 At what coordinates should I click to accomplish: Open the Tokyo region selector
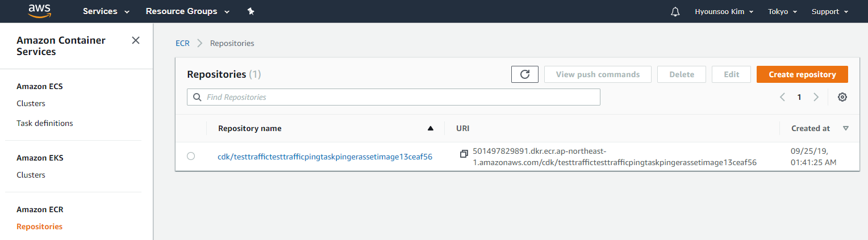(x=783, y=11)
